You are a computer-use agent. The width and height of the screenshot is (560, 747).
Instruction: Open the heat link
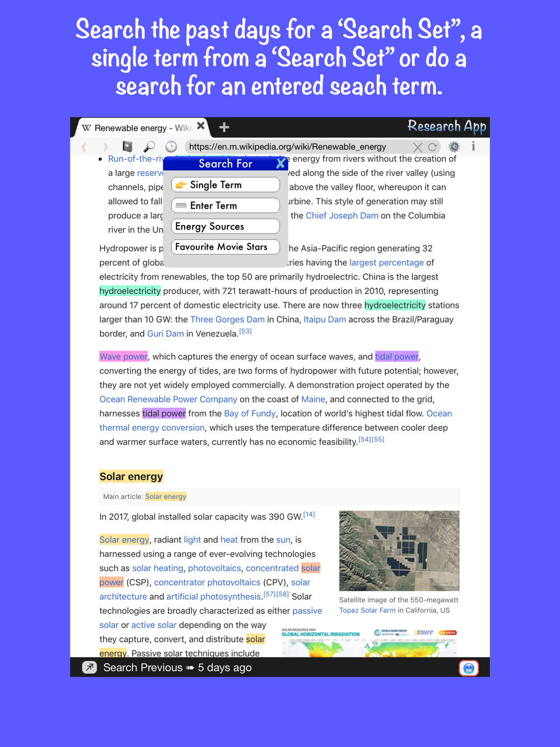[x=229, y=540]
